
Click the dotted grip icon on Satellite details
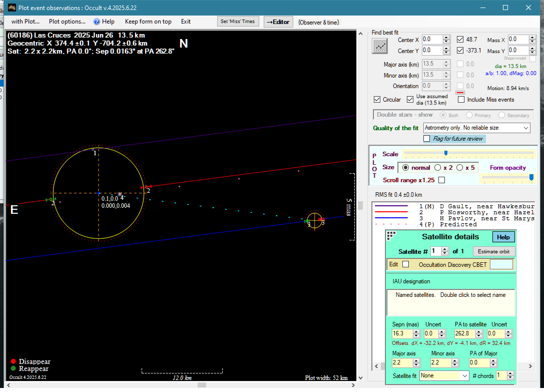tap(391, 235)
